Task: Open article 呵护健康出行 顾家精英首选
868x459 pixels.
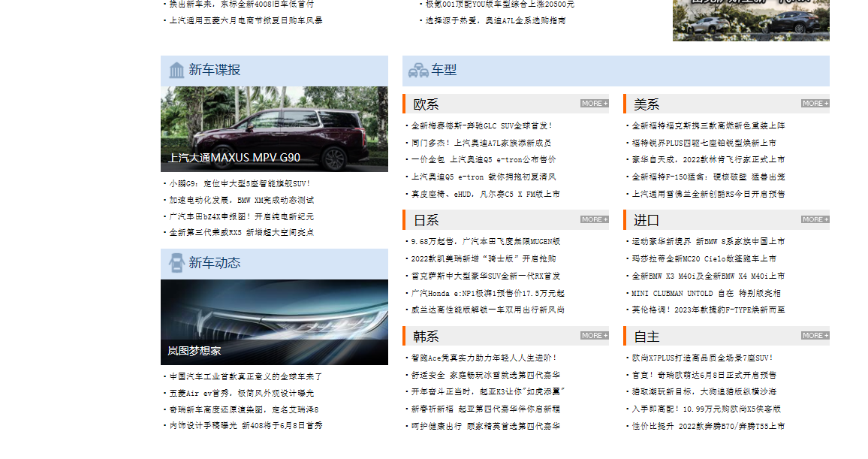Action: 486,427
